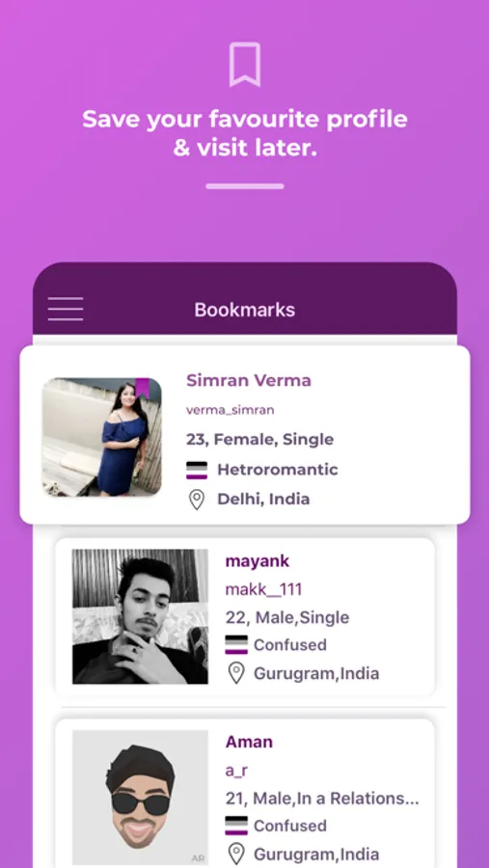Screen dimensions: 489x868
Task: Open username makk__111
Action: (x=263, y=589)
